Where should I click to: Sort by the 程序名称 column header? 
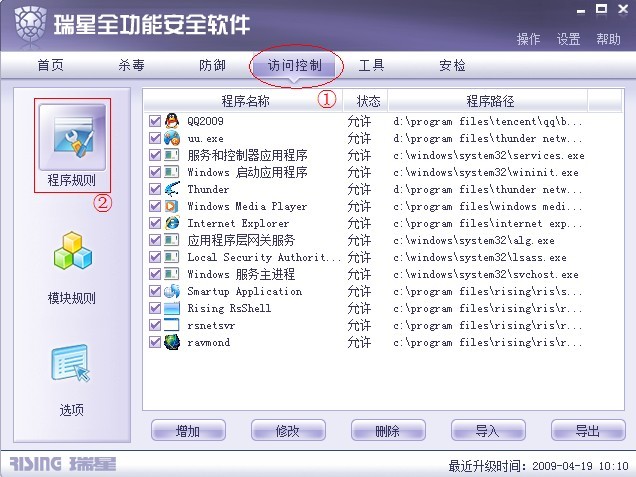(243, 101)
